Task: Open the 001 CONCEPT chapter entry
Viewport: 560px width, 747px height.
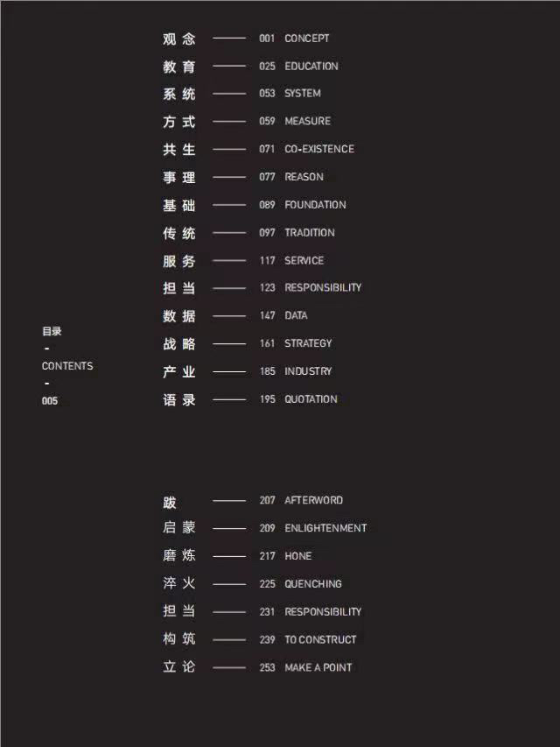Action: coord(306,39)
